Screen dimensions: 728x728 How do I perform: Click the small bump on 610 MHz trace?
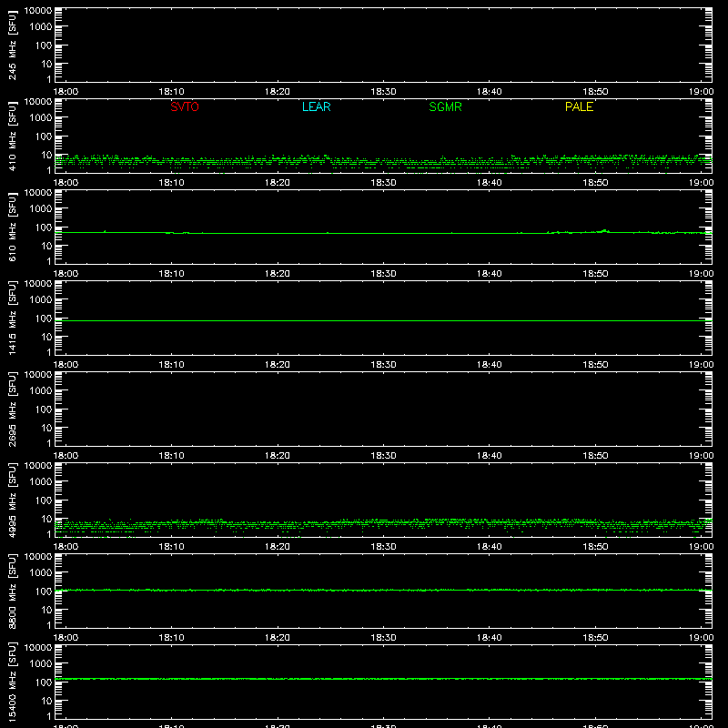tap(604, 230)
